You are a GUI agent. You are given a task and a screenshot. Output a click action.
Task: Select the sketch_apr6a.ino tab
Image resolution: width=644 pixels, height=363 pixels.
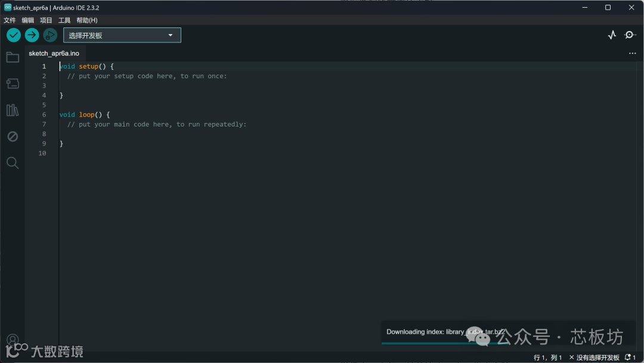pyautogui.click(x=54, y=54)
